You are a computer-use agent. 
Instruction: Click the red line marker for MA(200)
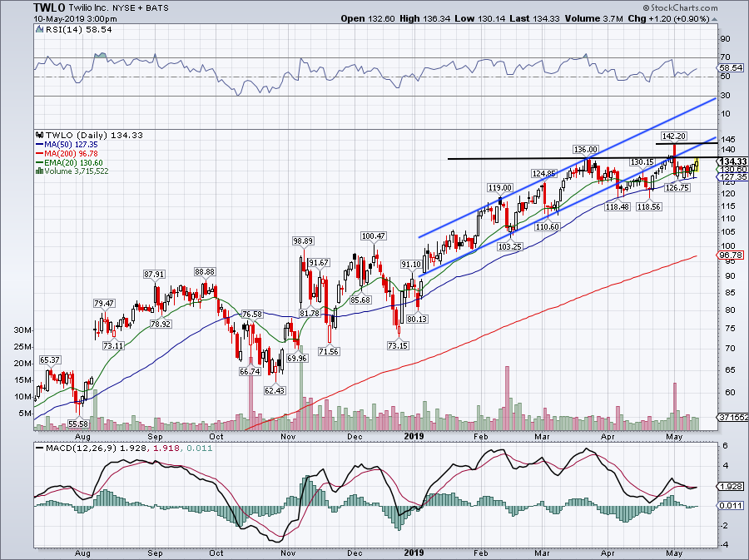click(x=40, y=154)
